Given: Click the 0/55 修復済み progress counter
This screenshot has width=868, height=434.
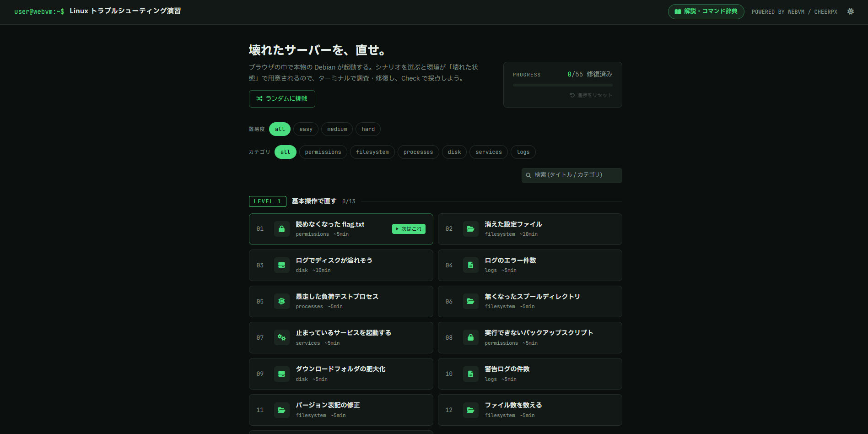Looking at the screenshot, I should 590,74.
